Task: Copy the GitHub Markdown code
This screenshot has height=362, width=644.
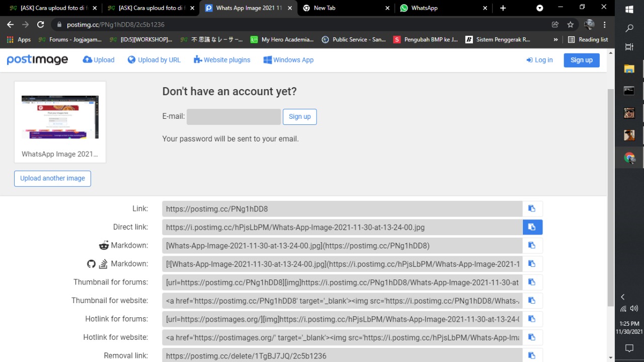Action: [x=532, y=264]
